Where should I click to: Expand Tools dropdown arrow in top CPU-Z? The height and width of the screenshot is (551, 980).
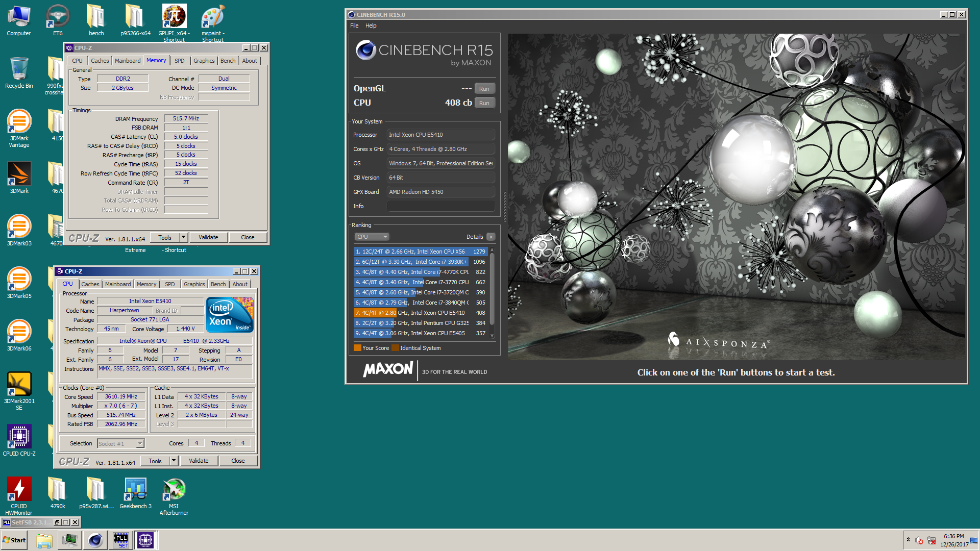pyautogui.click(x=184, y=237)
